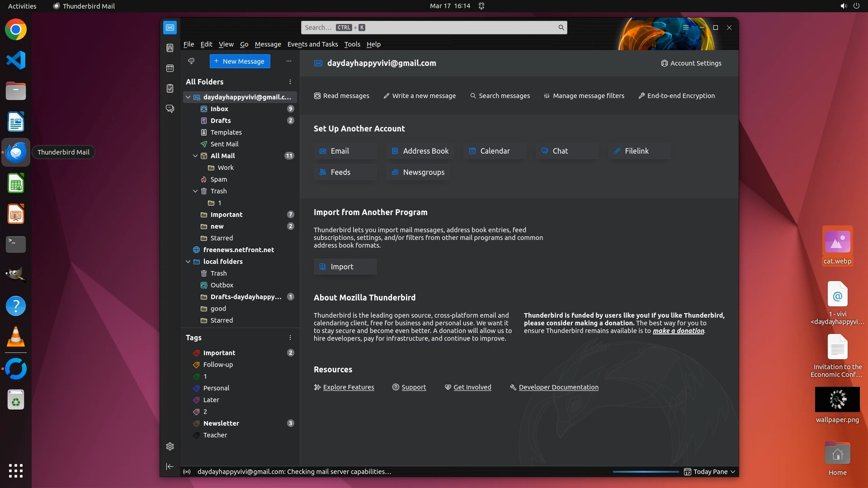Click the New Message button
The image size is (868, 488).
[x=240, y=61]
